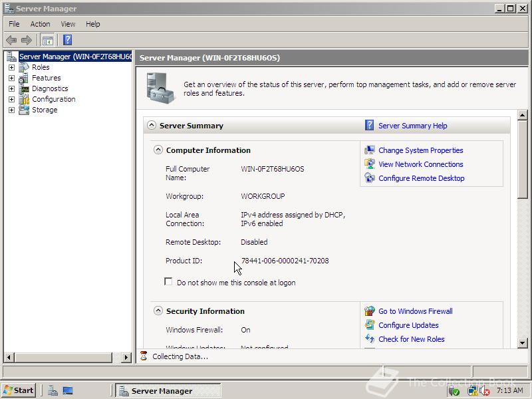Click the network warning tray icon
The image size is (532, 399).
click(x=472, y=391)
